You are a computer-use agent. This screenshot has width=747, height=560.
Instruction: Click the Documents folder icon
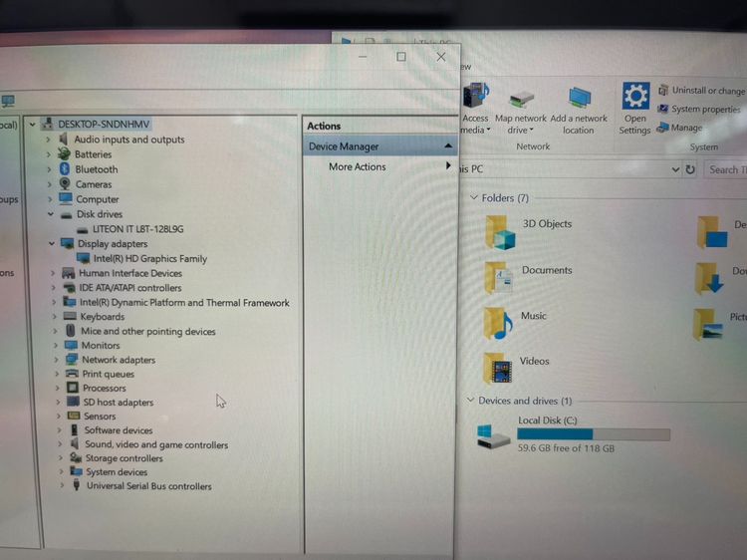(x=499, y=278)
